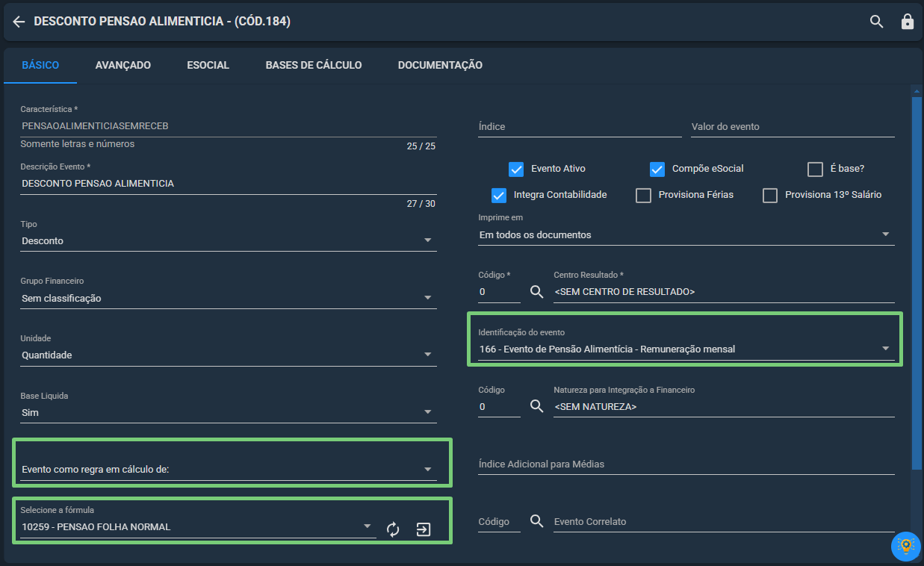Open the Unidade dropdown
Screen dimensions: 924x566
click(228, 355)
